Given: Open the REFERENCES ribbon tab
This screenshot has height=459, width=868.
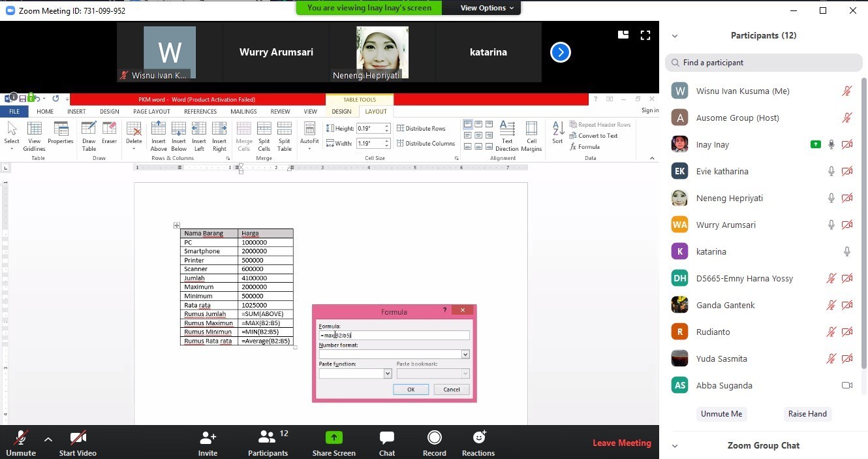Looking at the screenshot, I should (x=200, y=112).
